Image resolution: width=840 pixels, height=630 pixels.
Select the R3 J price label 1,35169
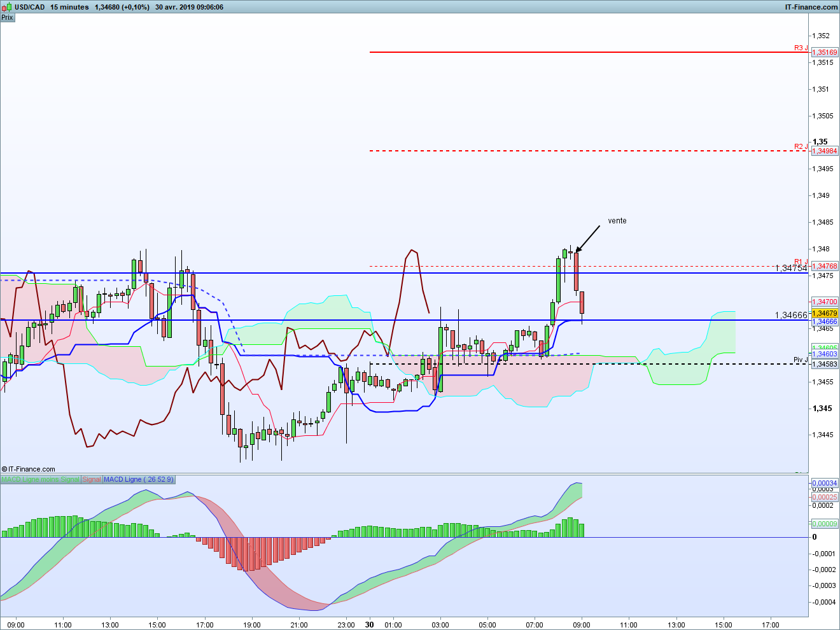tap(825, 52)
